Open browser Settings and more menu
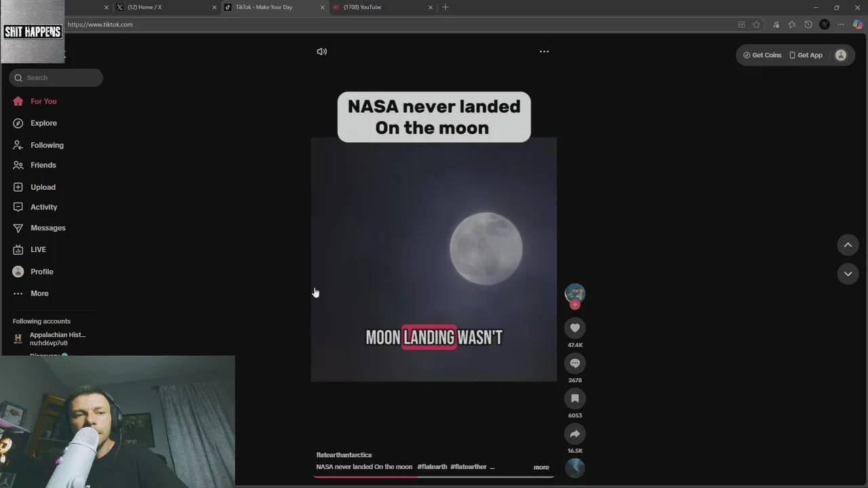Screen dimensions: 868x488 click(x=841, y=24)
